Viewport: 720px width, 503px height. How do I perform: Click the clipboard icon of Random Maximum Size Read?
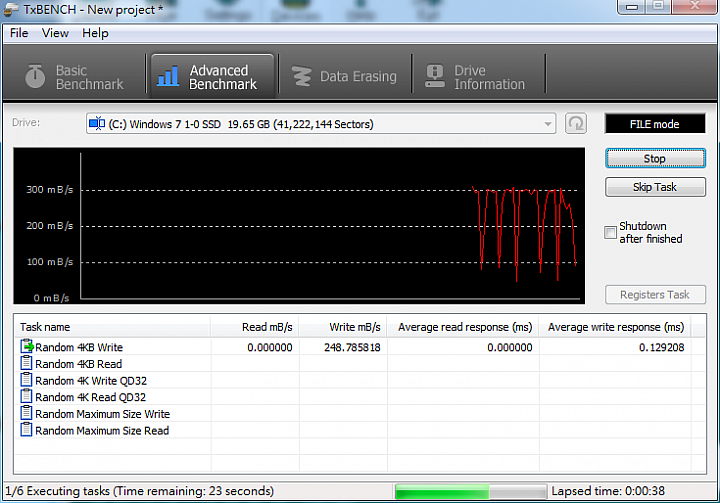coord(27,430)
